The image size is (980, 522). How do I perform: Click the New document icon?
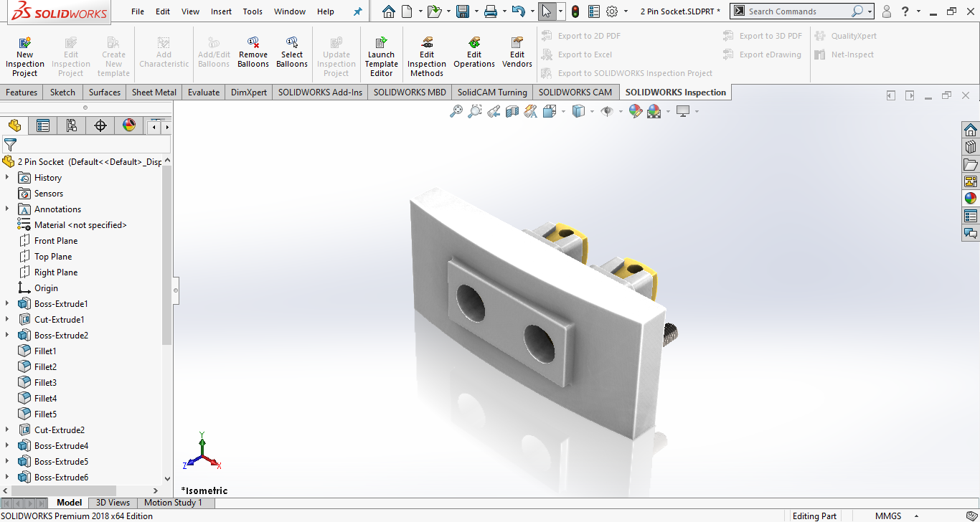coord(407,11)
